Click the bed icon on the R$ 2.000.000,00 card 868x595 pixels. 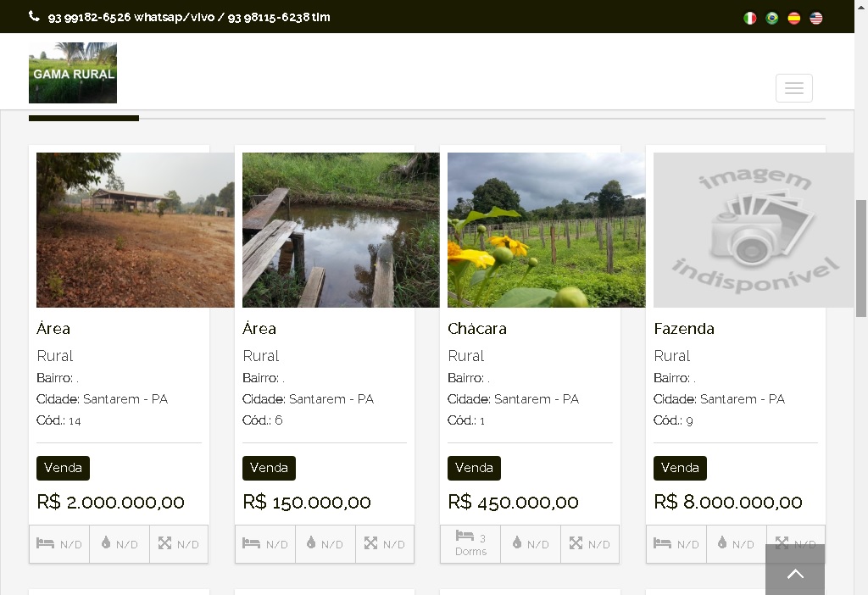[46, 543]
